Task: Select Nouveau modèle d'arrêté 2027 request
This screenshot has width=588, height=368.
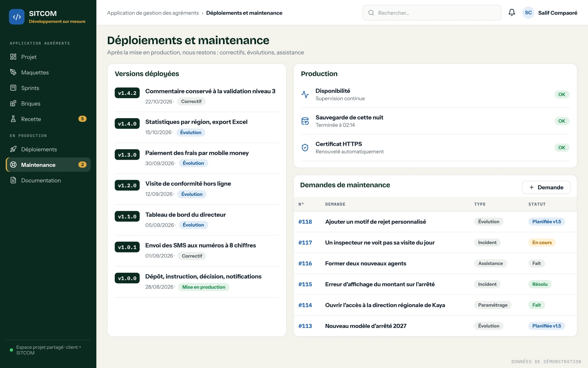Action: click(366, 326)
